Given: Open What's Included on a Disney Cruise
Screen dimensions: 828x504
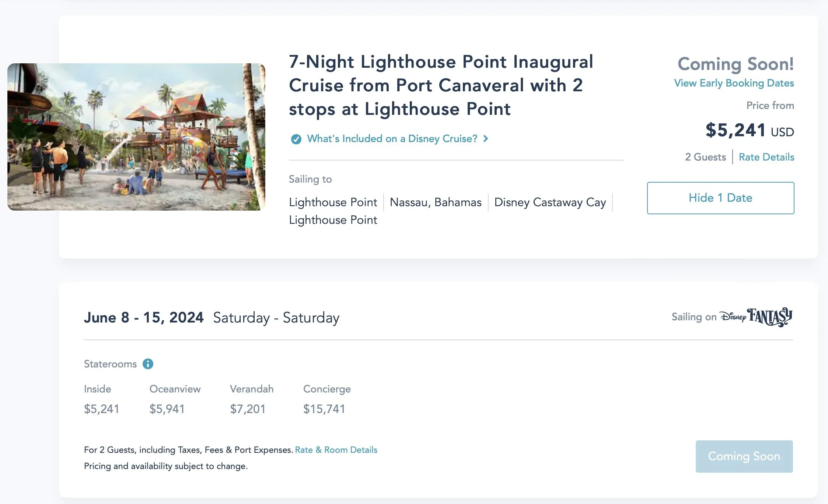Looking at the screenshot, I should (392, 139).
